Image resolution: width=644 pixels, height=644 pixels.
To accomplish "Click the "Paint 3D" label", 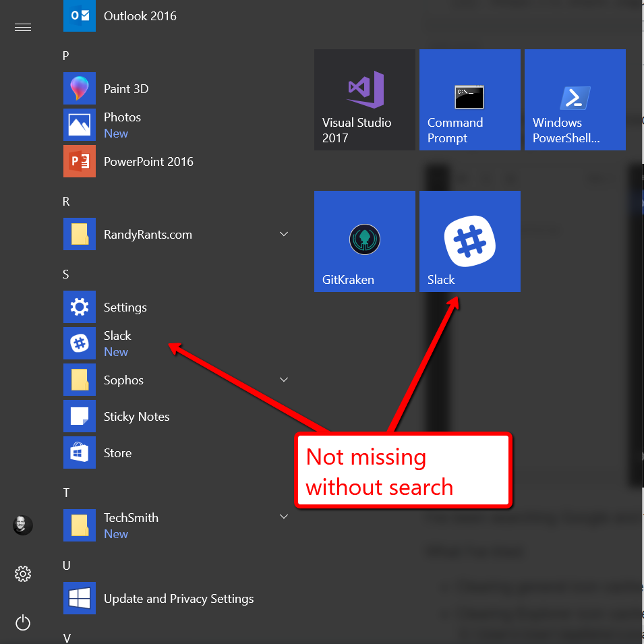I will click(126, 89).
